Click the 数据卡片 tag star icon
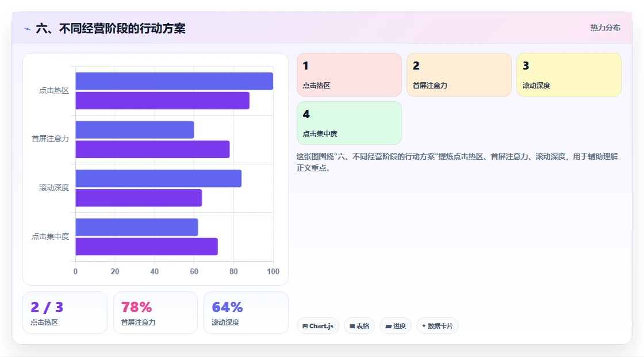 (424, 326)
